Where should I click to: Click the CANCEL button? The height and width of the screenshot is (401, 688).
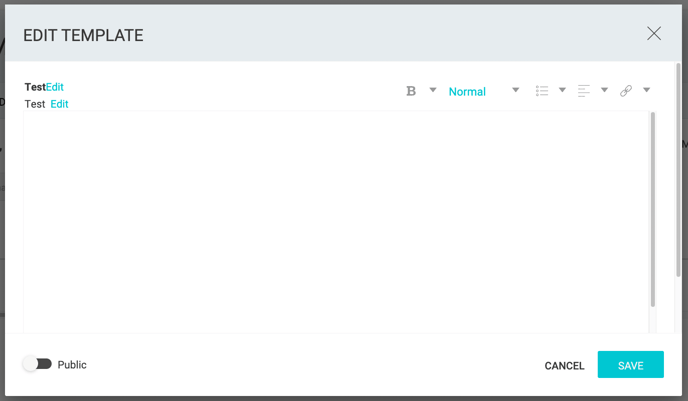(564, 365)
